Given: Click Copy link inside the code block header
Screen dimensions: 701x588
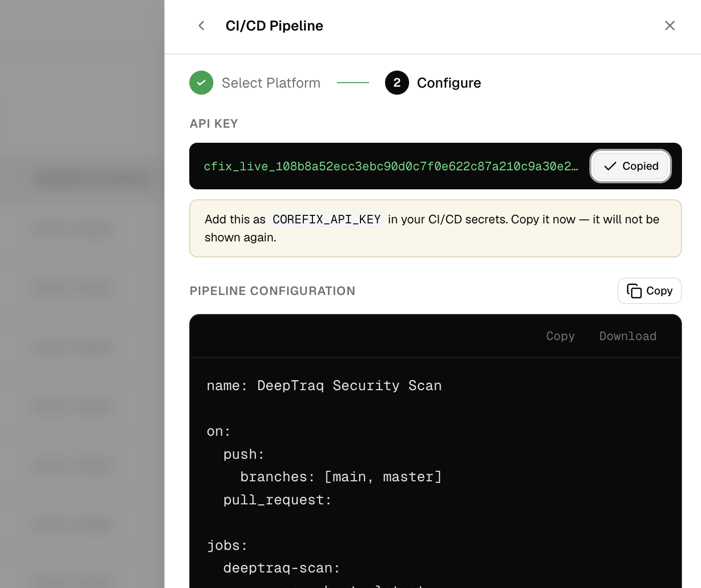Looking at the screenshot, I should [560, 336].
